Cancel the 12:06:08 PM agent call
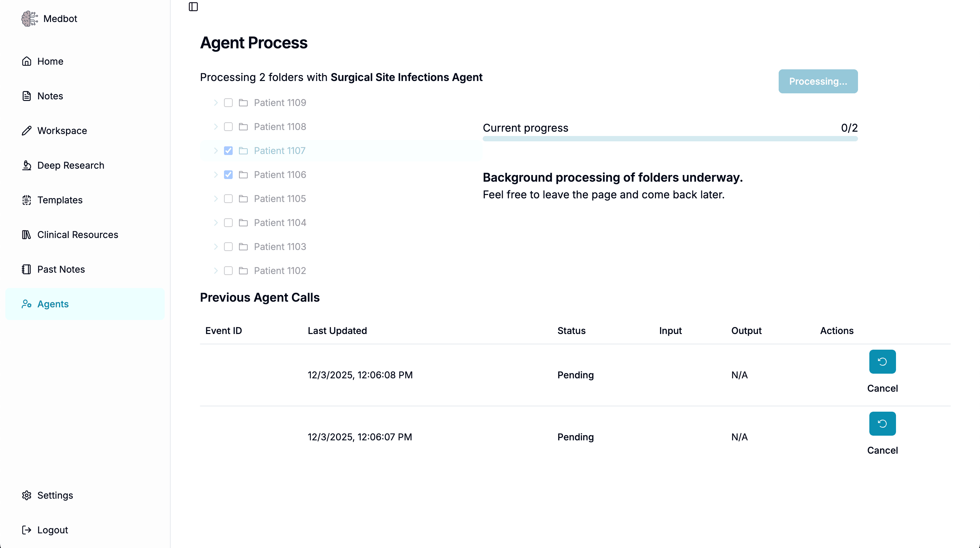Viewport: 980px width, 548px height. click(x=882, y=389)
